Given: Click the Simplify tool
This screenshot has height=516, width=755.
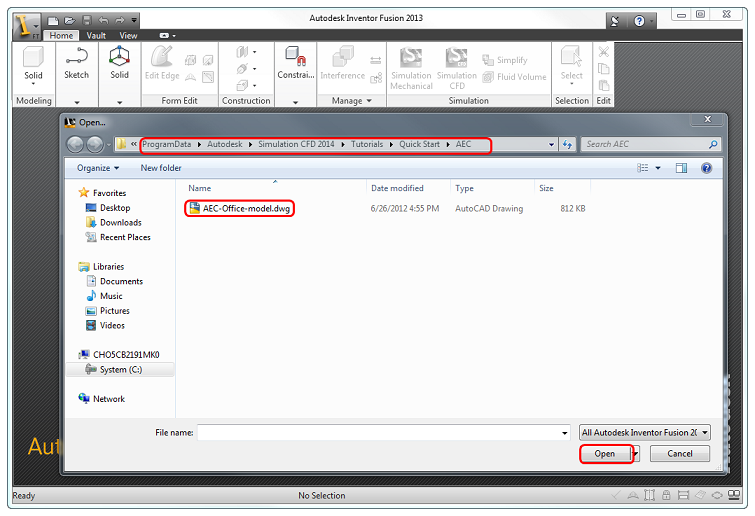Looking at the screenshot, I should (x=505, y=60).
